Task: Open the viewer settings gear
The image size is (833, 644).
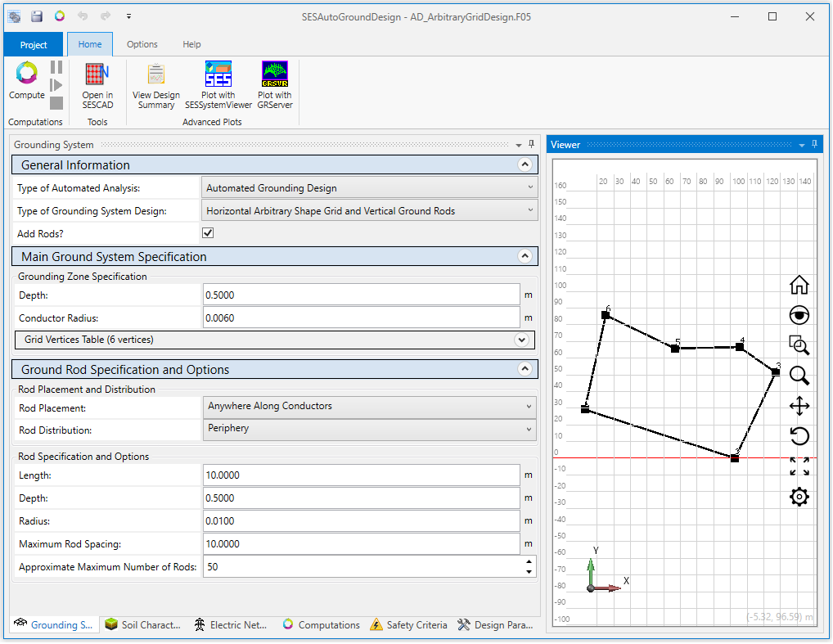Action: click(x=799, y=497)
